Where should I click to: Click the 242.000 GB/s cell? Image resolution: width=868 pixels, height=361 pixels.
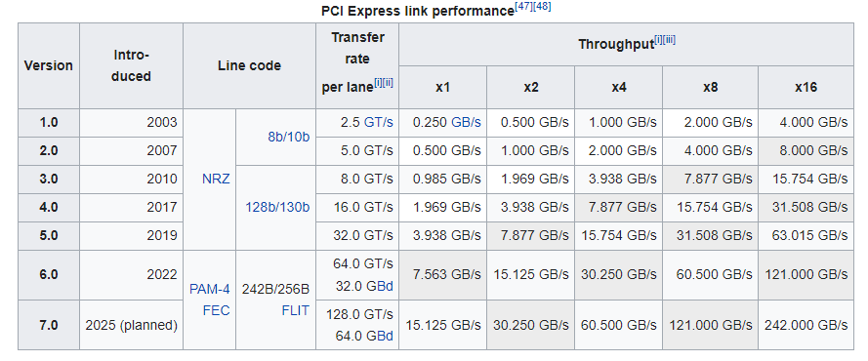806,325
